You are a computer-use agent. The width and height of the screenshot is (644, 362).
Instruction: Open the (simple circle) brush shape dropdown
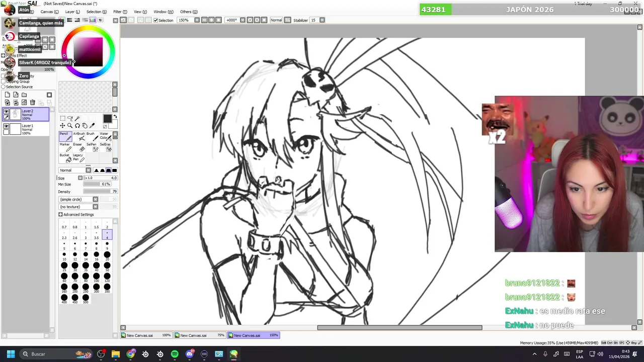click(95, 200)
